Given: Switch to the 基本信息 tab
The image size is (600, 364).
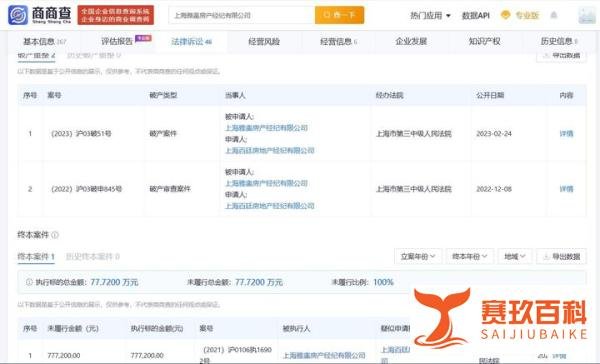Looking at the screenshot, I should point(44,41).
